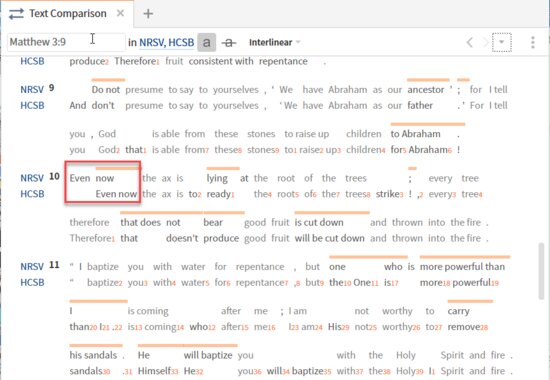Click the Matthew 3:9 reference field
This screenshot has height=380, width=550.
[66, 42]
